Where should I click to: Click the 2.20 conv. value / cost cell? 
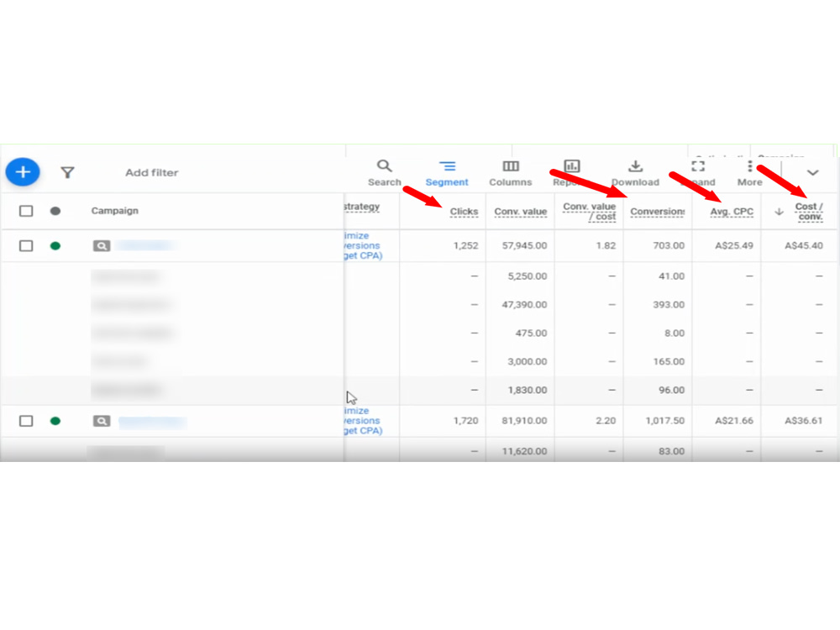point(606,421)
